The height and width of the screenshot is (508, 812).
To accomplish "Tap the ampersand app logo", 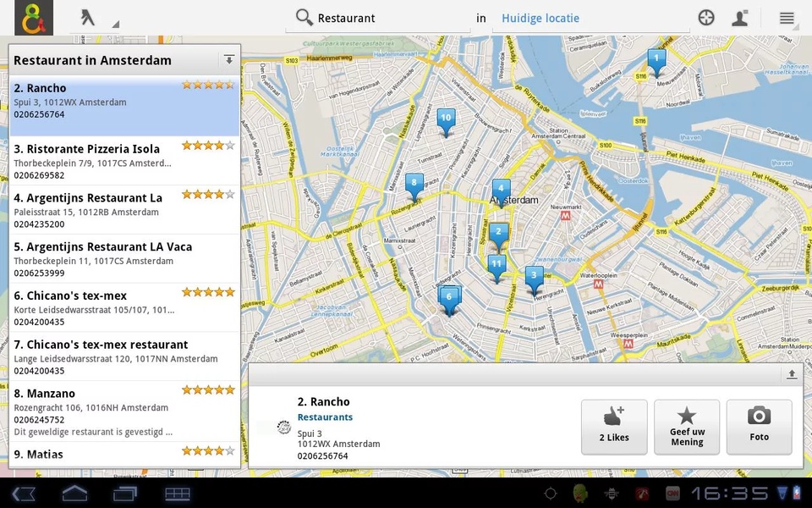I will (34, 18).
